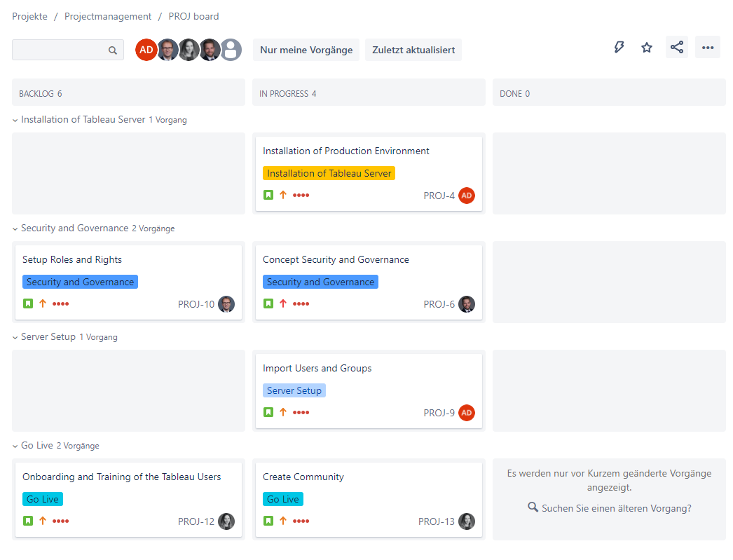Click the AD assignee avatar on Import Users and Groups
Screen dimensions: 733x560
tap(467, 412)
